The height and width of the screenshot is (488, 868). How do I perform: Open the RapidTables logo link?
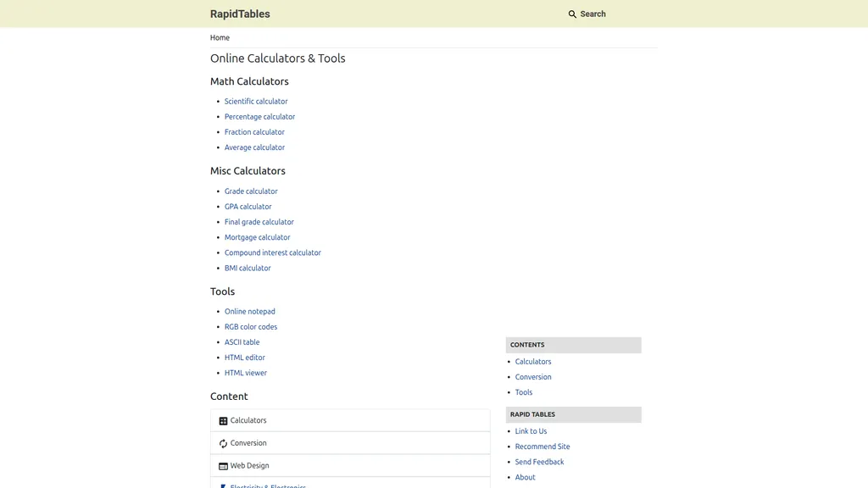(x=240, y=14)
